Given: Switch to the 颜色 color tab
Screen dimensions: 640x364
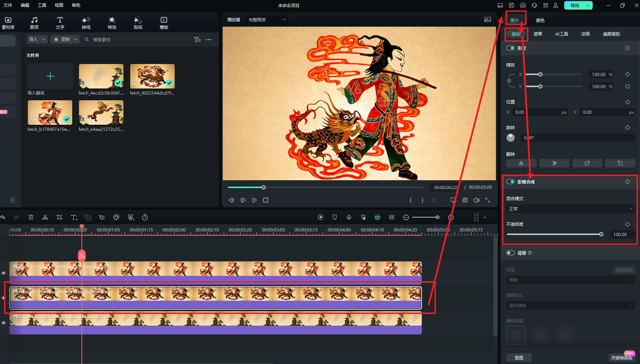Looking at the screenshot, I should click(540, 20).
